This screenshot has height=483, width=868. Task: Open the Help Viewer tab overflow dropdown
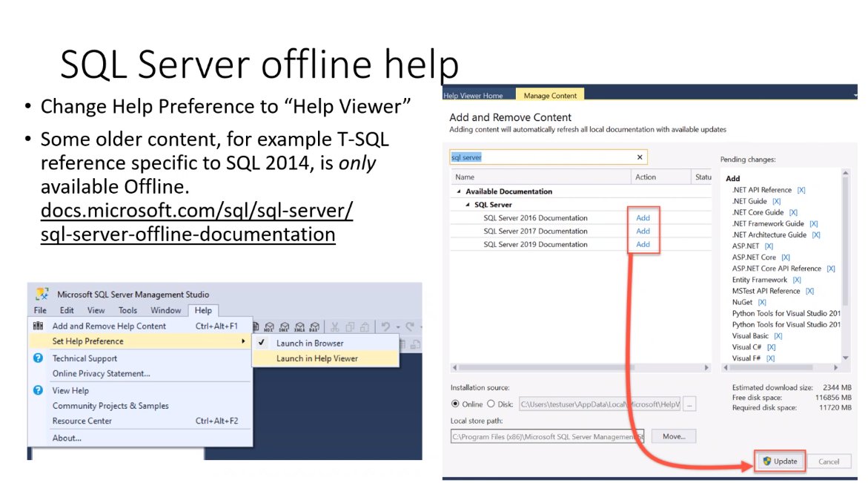[x=854, y=95]
